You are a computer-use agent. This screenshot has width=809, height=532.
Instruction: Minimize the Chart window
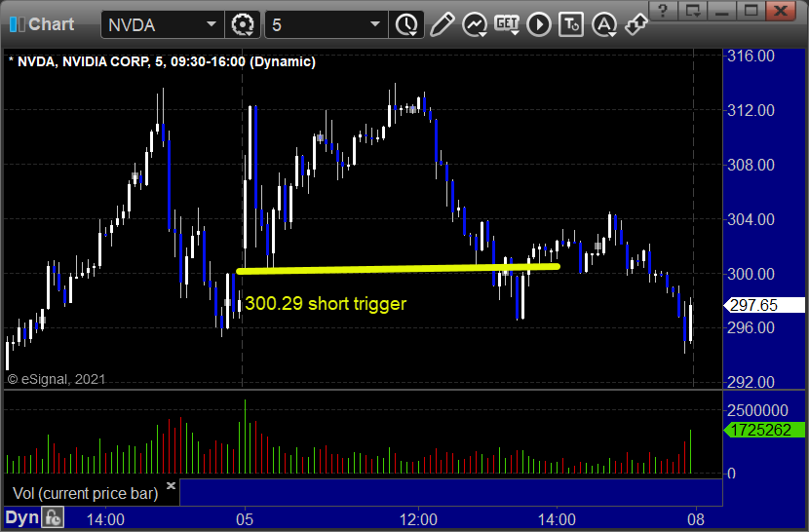722,11
